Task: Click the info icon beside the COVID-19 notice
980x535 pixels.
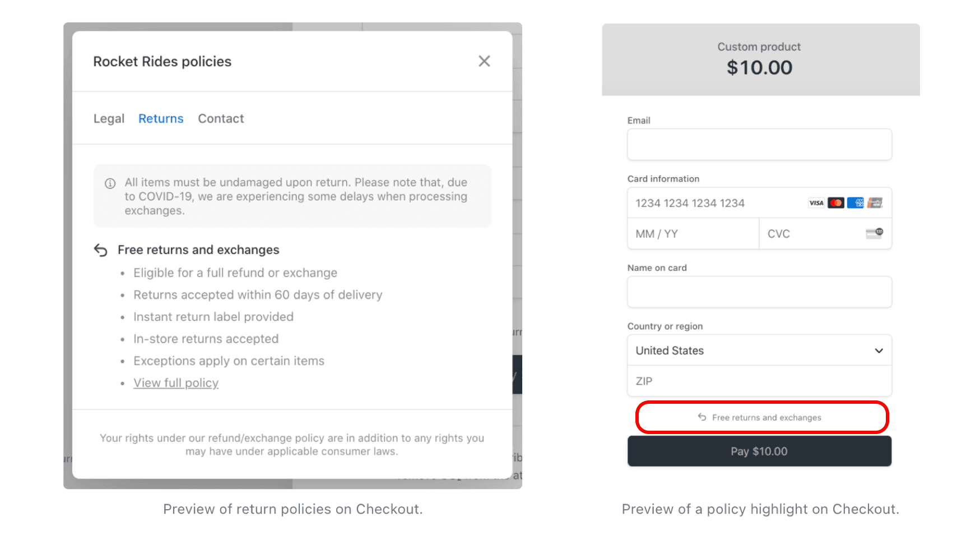Action: [x=110, y=183]
